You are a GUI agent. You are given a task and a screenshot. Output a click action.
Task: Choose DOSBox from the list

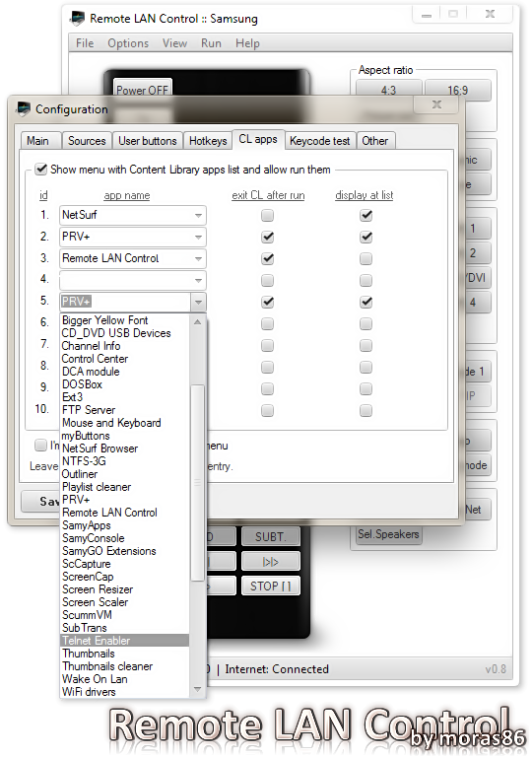(124, 384)
